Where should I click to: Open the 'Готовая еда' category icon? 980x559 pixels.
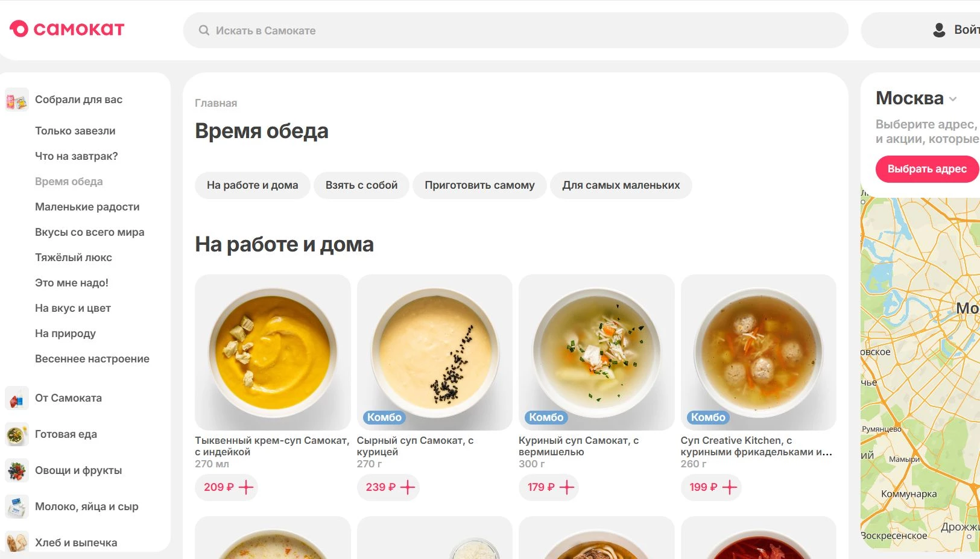point(17,434)
